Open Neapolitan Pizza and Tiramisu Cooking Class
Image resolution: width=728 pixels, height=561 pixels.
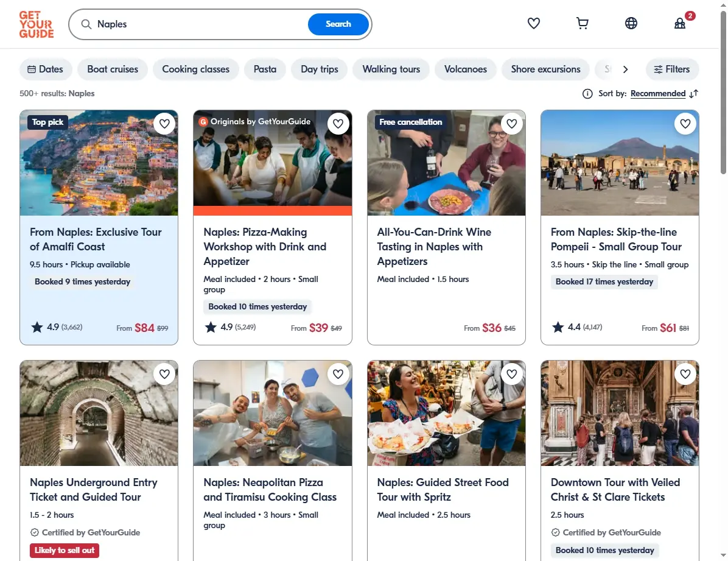click(270, 490)
